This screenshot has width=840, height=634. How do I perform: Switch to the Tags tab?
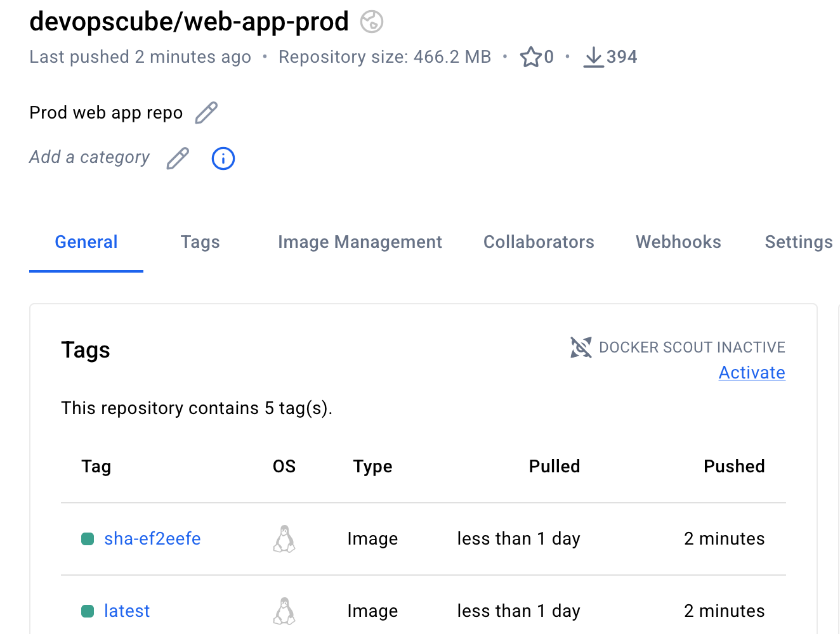click(200, 242)
